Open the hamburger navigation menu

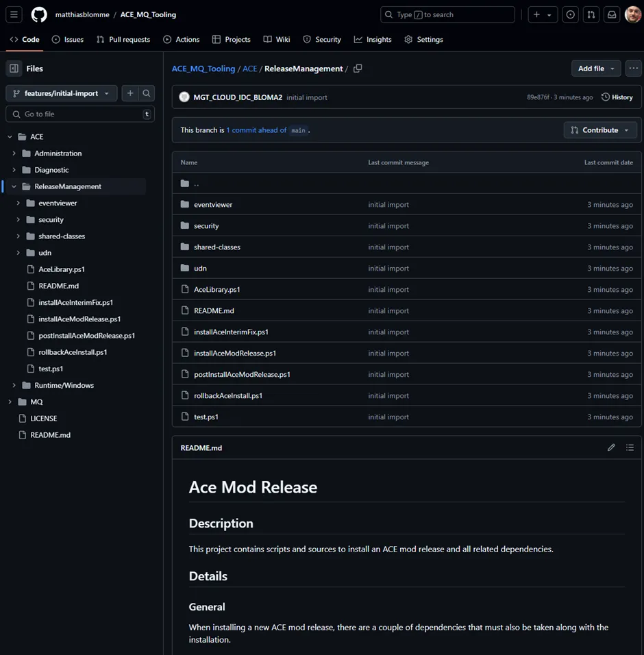point(14,14)
